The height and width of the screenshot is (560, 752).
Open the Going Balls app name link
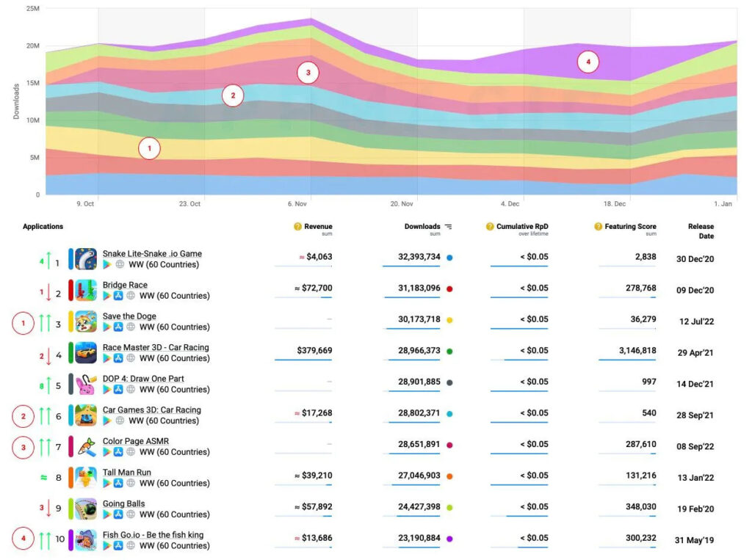tap(123, 503)
